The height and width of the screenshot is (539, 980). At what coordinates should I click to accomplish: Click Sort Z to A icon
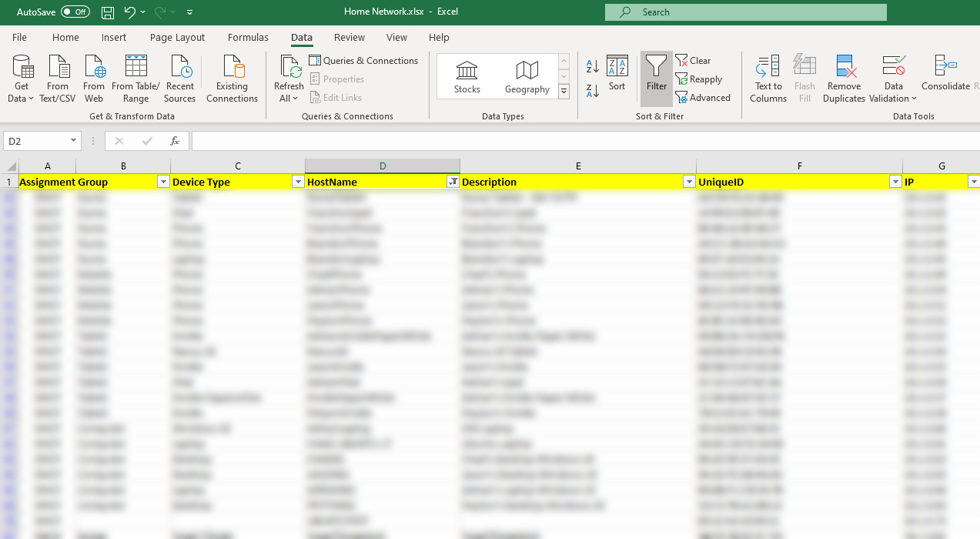coord(593,91)
